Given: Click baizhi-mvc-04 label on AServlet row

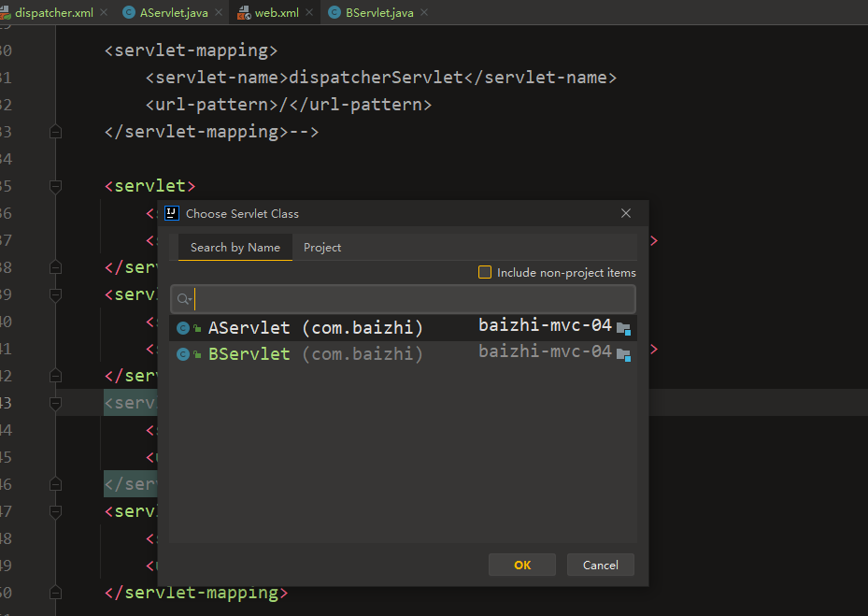Looking at the screenshot, I should click(x=546, y=325).
